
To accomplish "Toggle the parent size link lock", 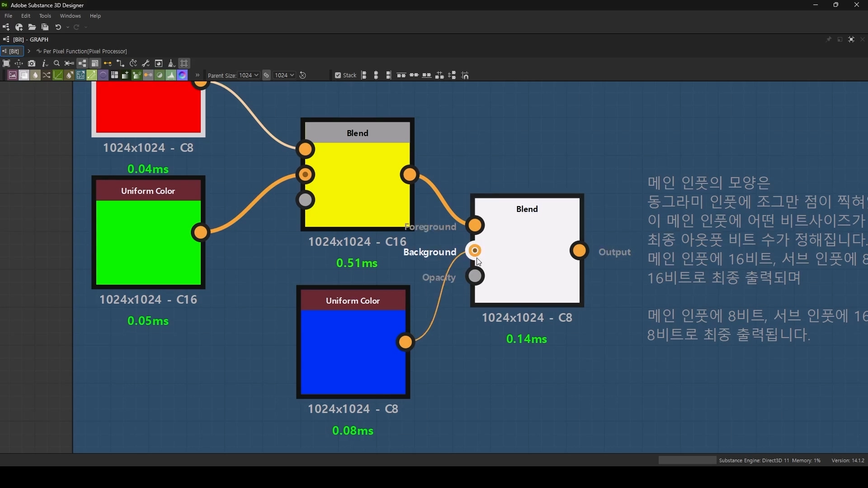I will coord(266,75).
